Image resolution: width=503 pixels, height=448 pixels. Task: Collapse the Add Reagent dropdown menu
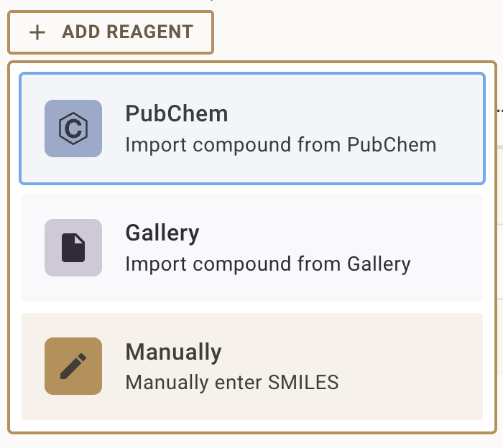111,32
